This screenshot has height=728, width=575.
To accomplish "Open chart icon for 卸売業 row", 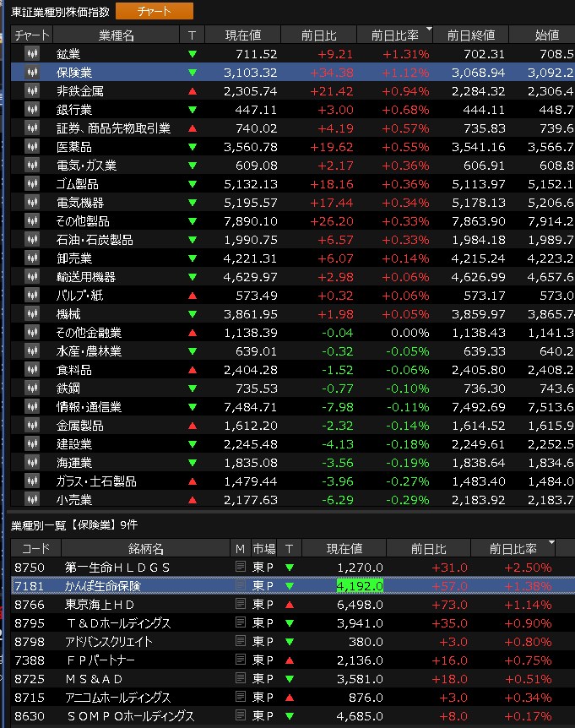I will tap(32, 258).
